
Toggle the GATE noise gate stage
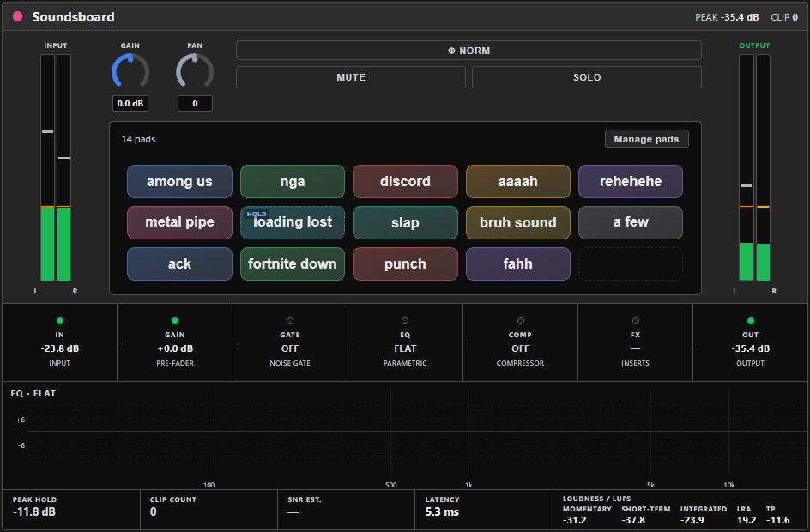[x=290, y=342]
